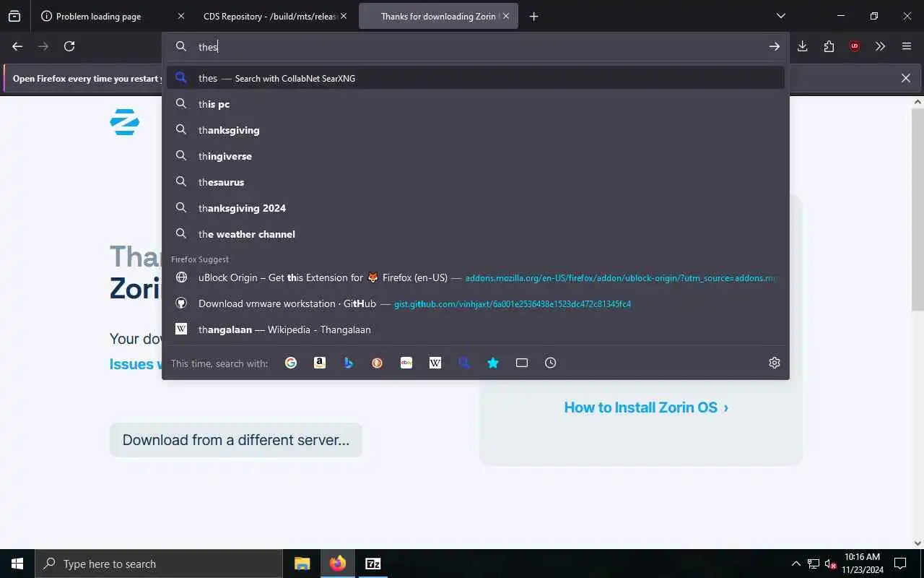Close the Thanks for downloading Zorin tab

(506, 16)
